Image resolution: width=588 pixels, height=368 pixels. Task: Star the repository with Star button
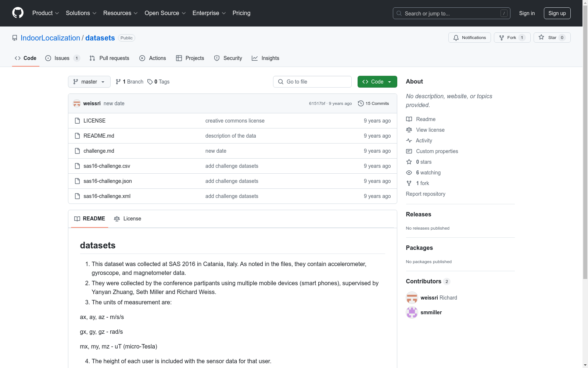coord(552,38)
